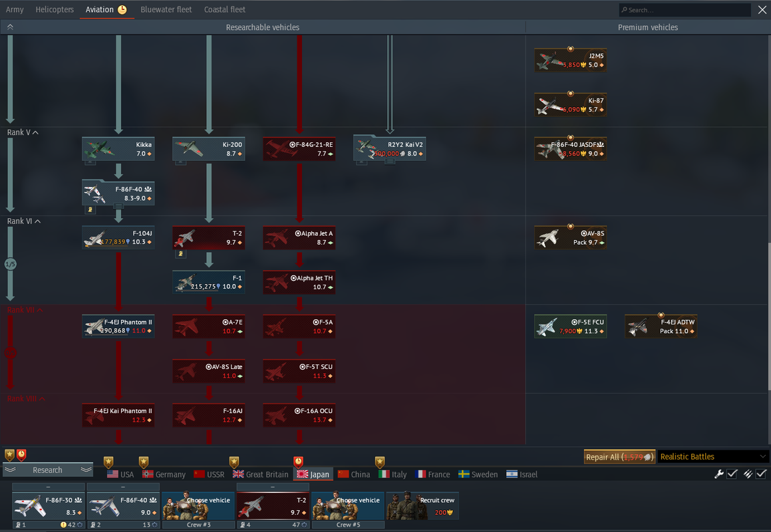Select the F-5A vehicle card
Image resolution: width=771 pixels, height=532 pixels.
point(299,327)
